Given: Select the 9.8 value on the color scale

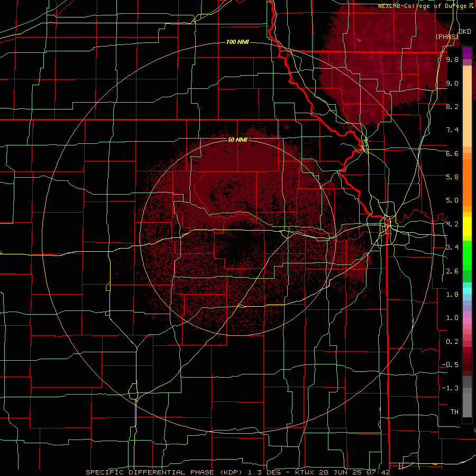Looking at the screenshot, I should click(x=452, y=59).
